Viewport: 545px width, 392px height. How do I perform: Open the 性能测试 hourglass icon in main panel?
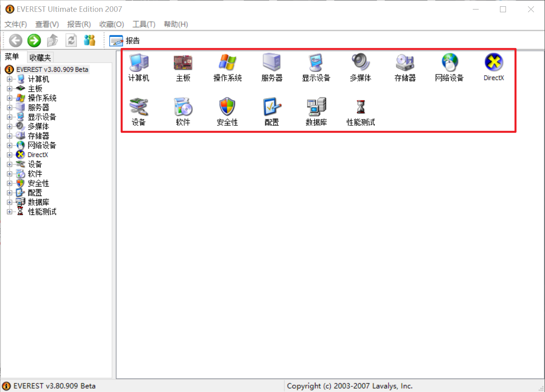[x=361, y=107]
